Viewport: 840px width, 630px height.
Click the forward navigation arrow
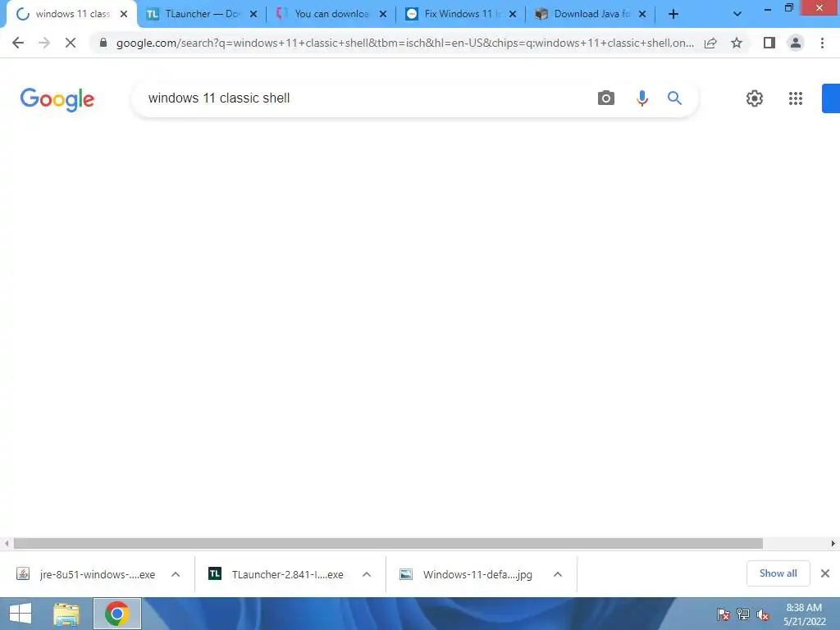[x=44, y=43]
